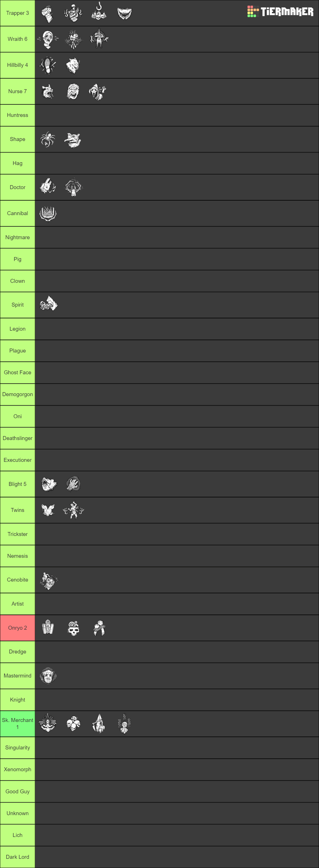Select the boot footprint perk icon
This screenshot has width=319, height=868.
click(x=48, y=65)
